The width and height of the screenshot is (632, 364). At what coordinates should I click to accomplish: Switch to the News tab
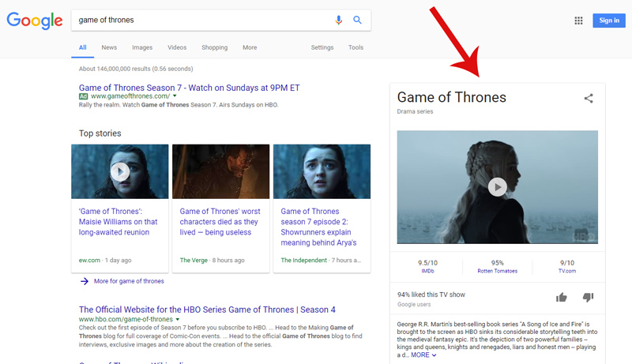point(109,47)
